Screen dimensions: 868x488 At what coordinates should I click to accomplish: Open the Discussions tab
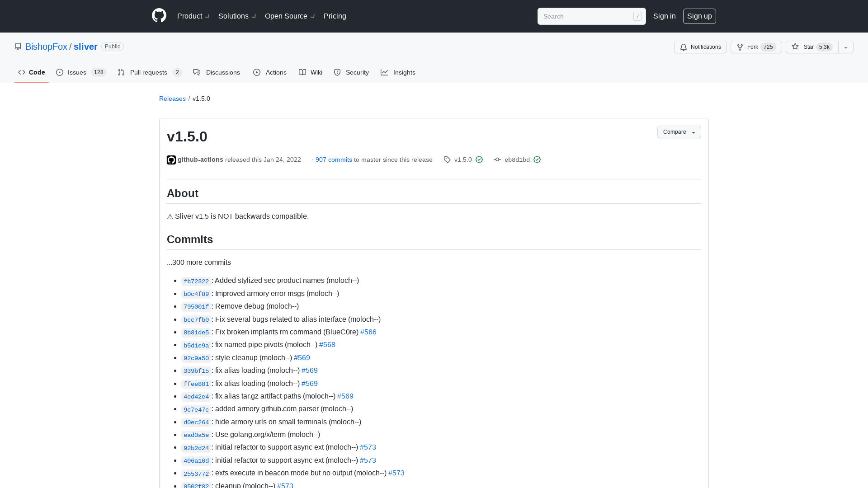coord(217,72)
